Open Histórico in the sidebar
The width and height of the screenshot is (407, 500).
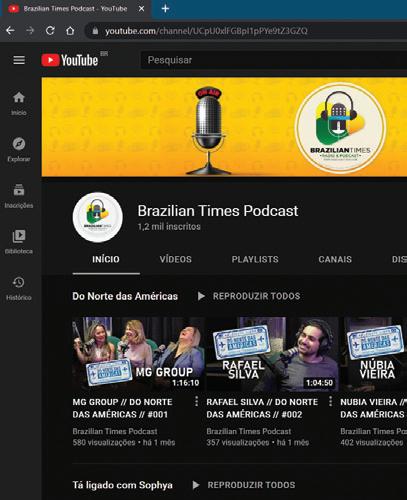(x=19, y=288)
